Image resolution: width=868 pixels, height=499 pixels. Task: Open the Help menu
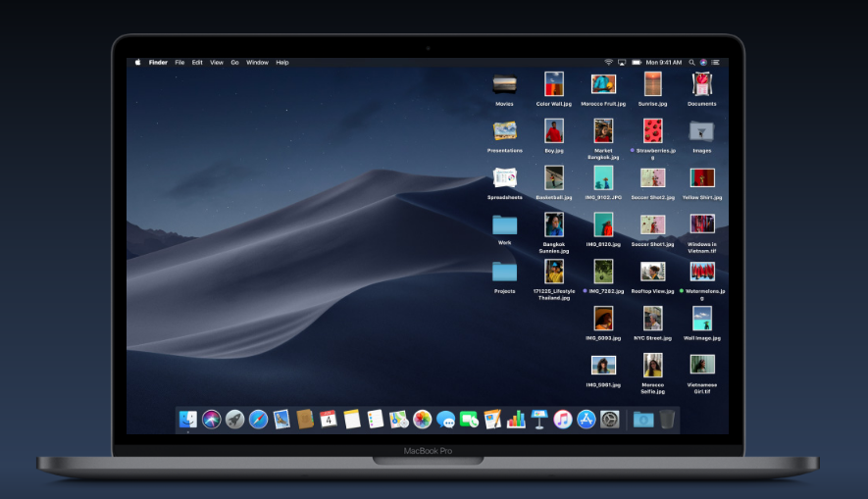[282, 63]
